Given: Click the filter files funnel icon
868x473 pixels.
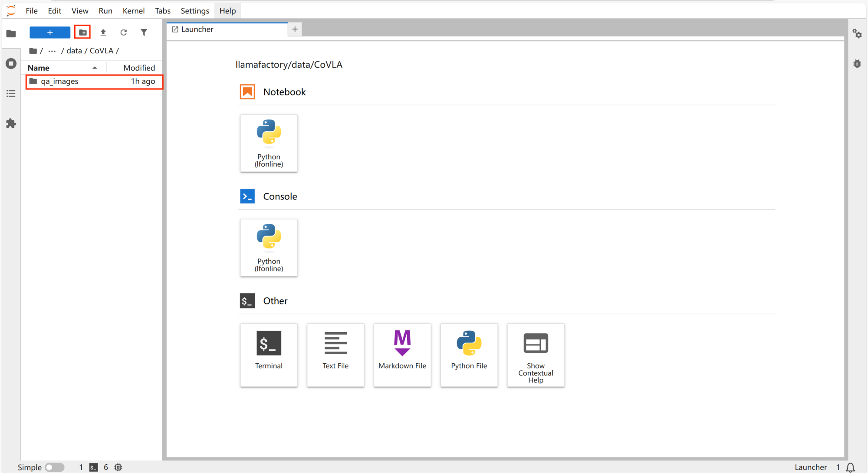Looking at the screenshot, I should 144,33.
